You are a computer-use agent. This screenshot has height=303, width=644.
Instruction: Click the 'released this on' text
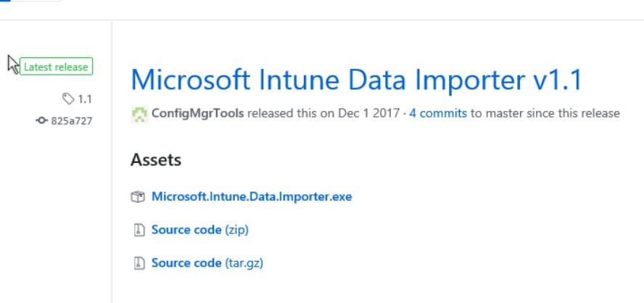click(x=291, y=113)
